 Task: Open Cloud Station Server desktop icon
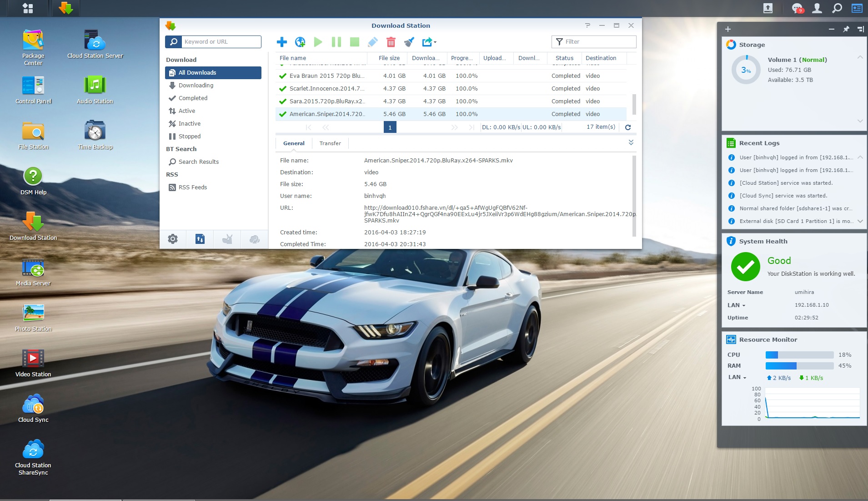[x=95, y=44]
